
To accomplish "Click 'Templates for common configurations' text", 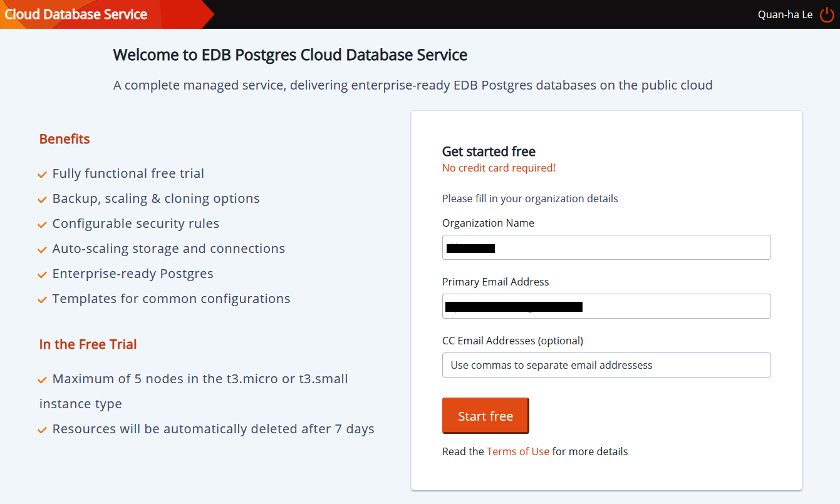I will pyautogui.click(x=171, y=299).
